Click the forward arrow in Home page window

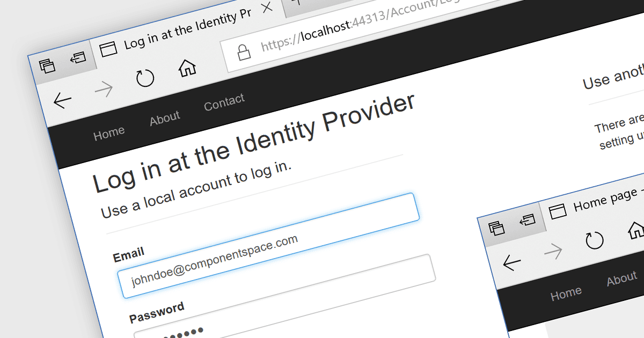click(x=553, y=251)
